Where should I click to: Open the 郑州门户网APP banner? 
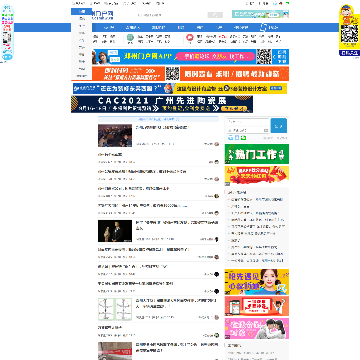click(x=191, y=57)
